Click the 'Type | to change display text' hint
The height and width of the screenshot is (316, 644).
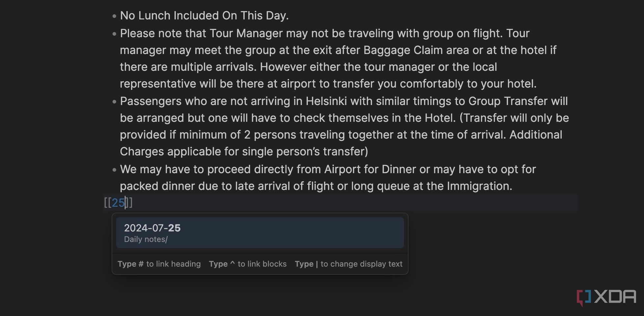coord(349,264)
